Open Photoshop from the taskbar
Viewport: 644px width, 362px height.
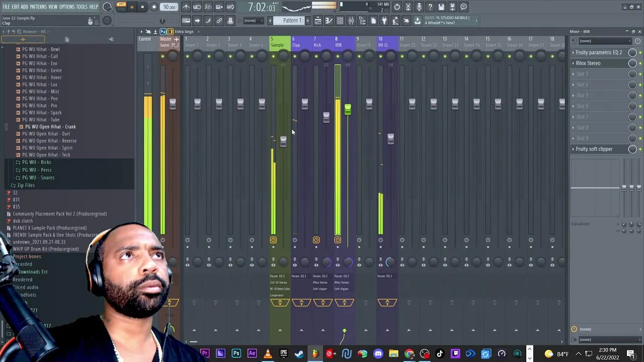click(x=236, y=354)
